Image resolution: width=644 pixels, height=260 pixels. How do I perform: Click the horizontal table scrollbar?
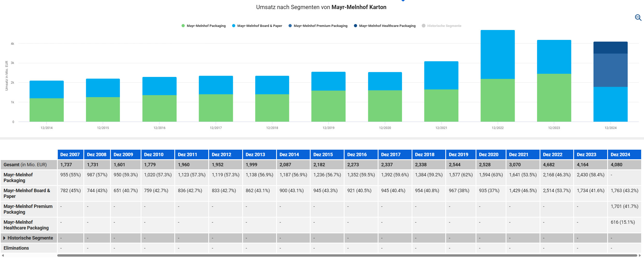pos(347,256)
